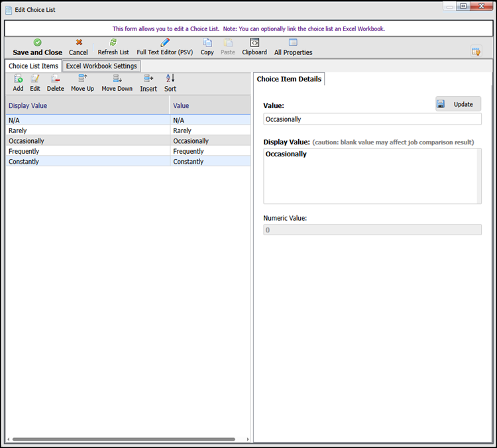The width and height of the screenshot is (497, 448).
Task: Click the Paste toolbar icon
Action: tap(228, 42)
